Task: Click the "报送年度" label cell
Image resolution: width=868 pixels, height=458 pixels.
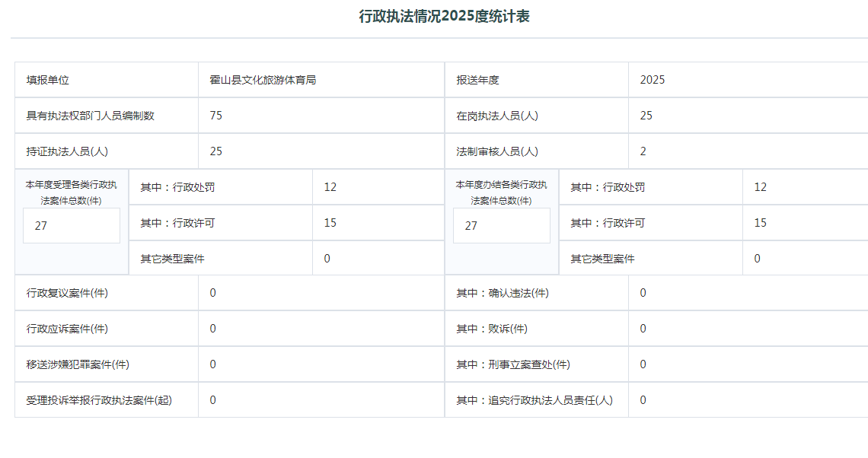Action: (x=477, y=80)
